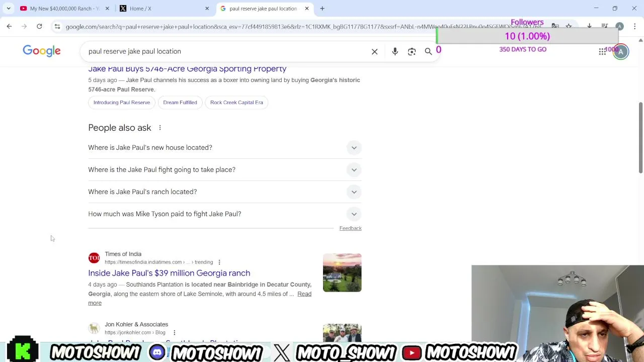
Task: Submit search with magnifying glass icon
Action: pos(429,51)
